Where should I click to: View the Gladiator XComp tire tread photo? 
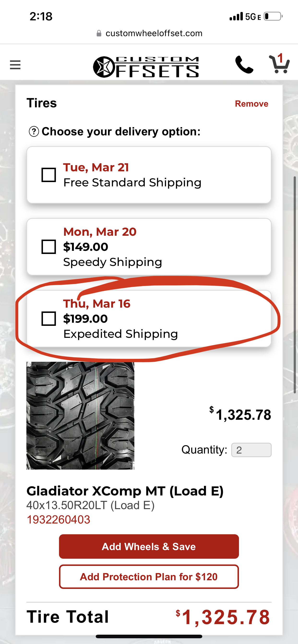(81, 417)
